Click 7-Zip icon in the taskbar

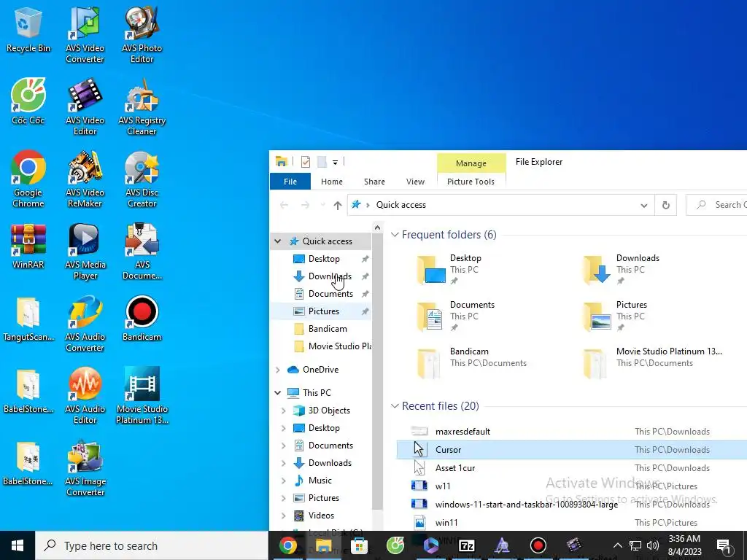point(466,545)
